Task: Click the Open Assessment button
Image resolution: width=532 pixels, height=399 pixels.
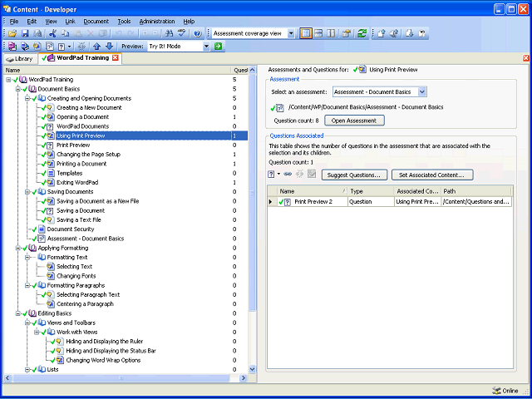Action: pos(354,121)
